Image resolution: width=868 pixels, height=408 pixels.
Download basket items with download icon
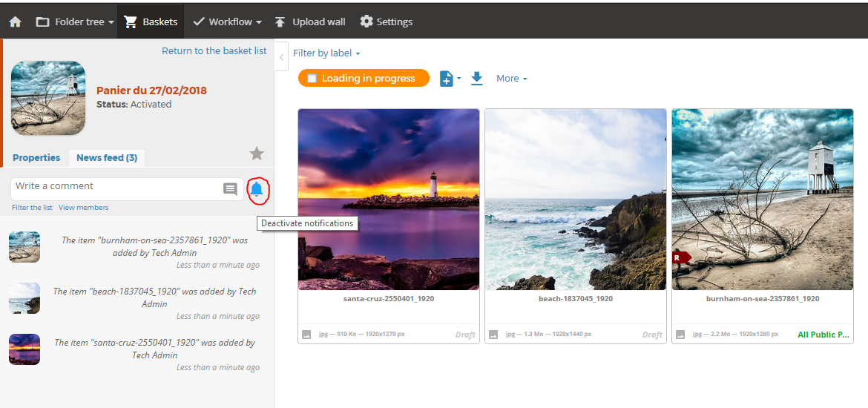476,79
